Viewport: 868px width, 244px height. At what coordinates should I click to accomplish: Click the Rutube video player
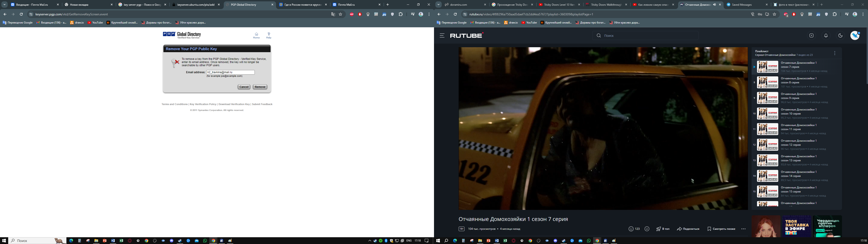click(603, 128)
